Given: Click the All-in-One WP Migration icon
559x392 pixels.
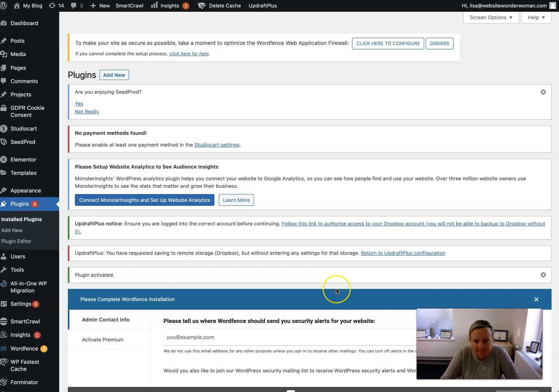Looking at the screenshot, I should click(x=4, y=283).
